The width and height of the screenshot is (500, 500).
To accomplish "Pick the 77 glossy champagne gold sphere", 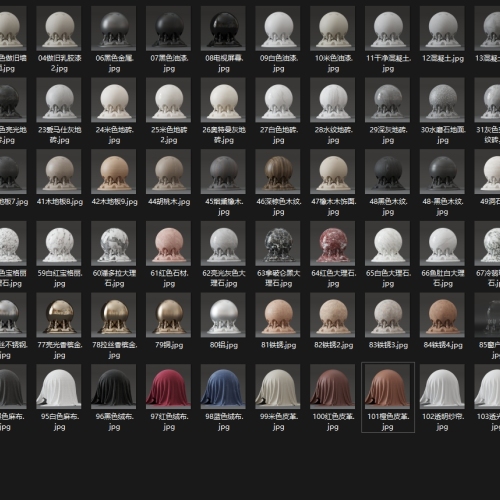I will pos(59,315).
